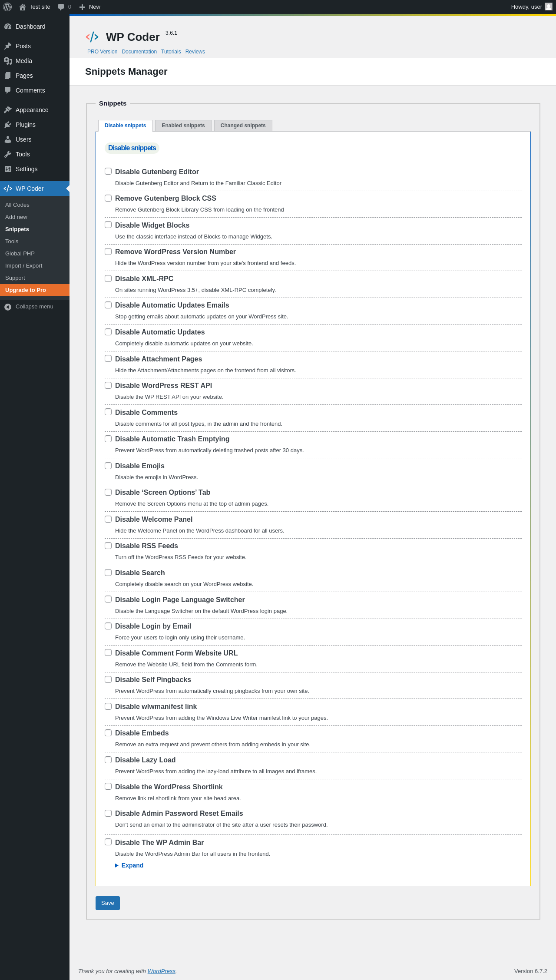Check Disable WordPress REST API

pos(108,385)
